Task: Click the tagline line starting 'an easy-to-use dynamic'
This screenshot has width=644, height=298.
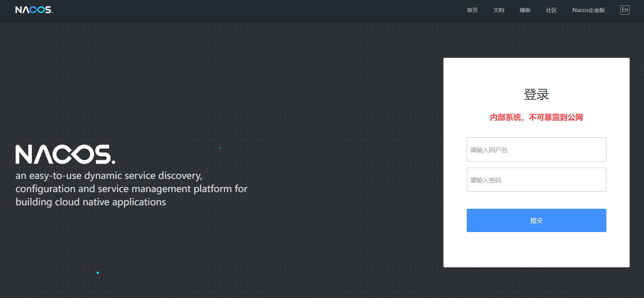Action: 109,176
